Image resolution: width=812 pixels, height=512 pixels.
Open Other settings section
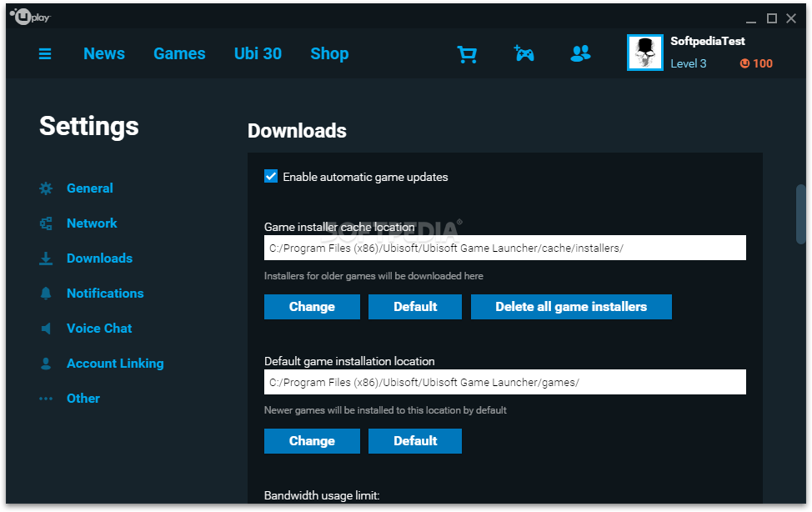(83, 399)
